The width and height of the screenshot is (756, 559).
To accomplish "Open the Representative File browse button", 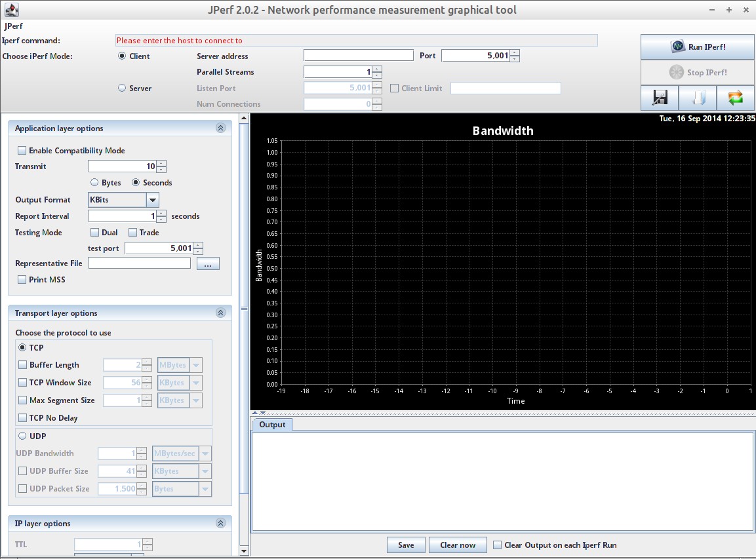I will [x=208, y=263].
